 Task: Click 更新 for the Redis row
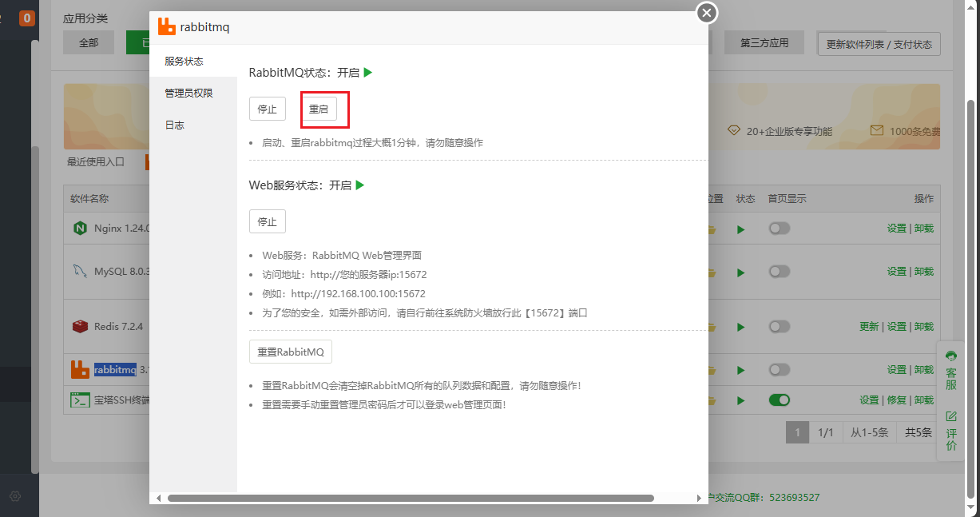[869, 326]
